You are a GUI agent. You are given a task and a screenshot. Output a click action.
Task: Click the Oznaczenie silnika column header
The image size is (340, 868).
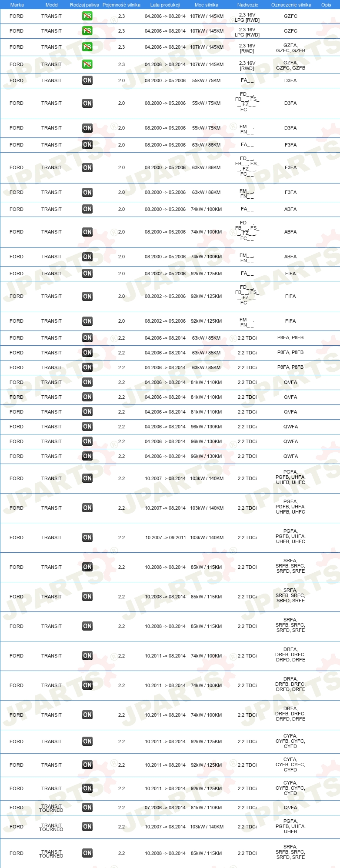tap(291, 5)
